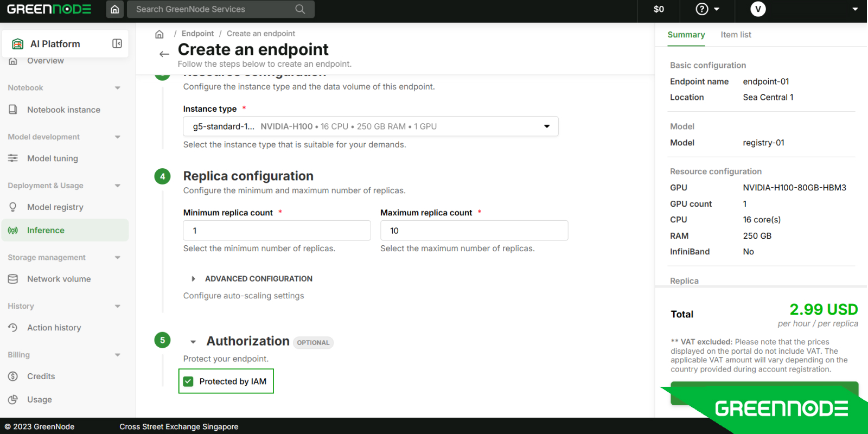
Task: Click the Action history clock icon
Action: [x=13, y=328]
